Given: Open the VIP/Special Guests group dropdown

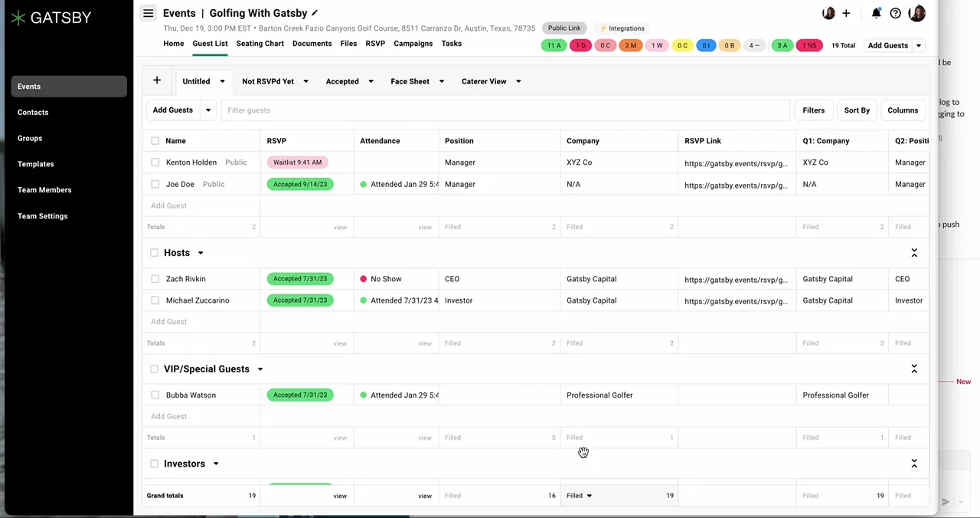Looking at the screenshot, I should [x=260, y=369].
